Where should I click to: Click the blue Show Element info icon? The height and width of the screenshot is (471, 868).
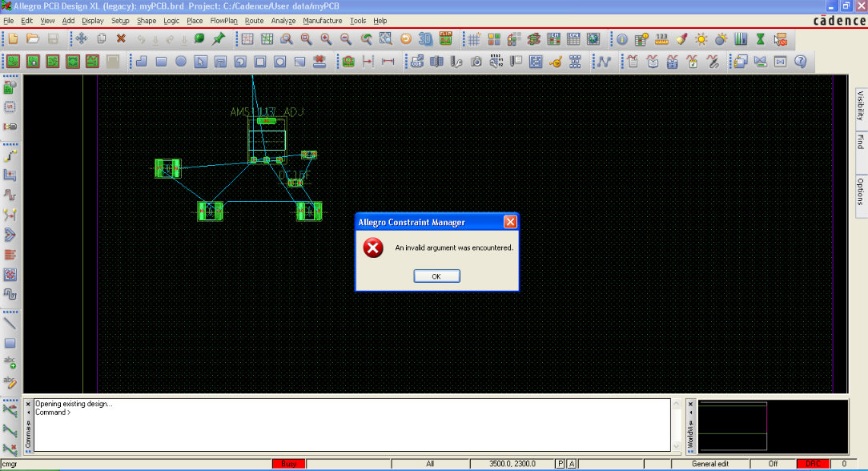(621, 39)
